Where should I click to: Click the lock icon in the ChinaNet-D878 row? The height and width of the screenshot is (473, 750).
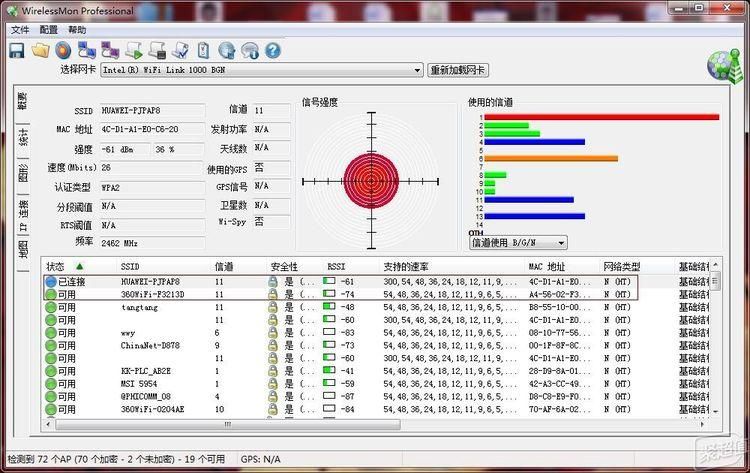click(x=273, y=345)
